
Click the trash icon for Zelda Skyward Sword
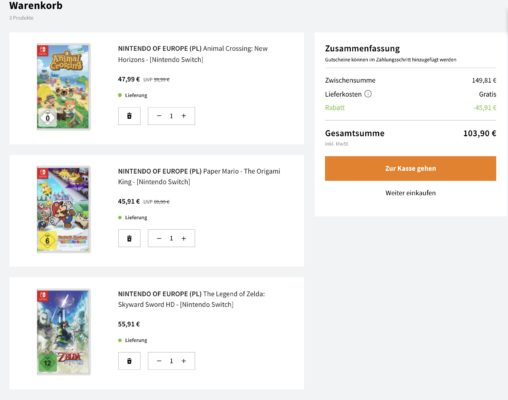point(129,361)
